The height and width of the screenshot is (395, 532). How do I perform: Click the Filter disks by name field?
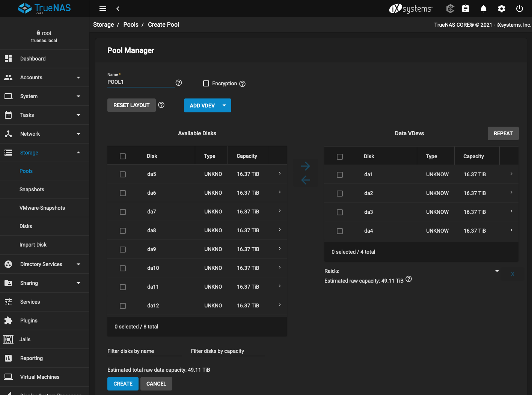tap(145, 351)
